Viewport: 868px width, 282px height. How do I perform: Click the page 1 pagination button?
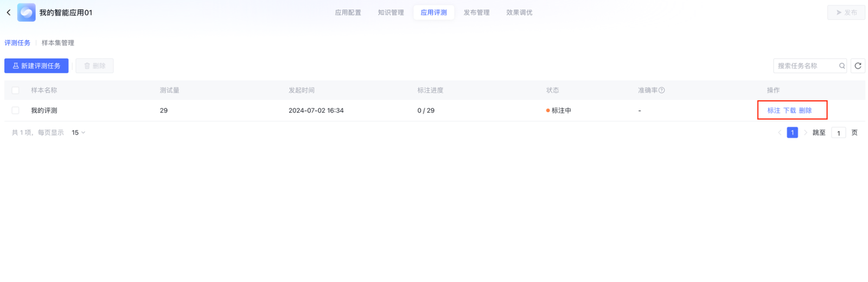pos(792,133)
